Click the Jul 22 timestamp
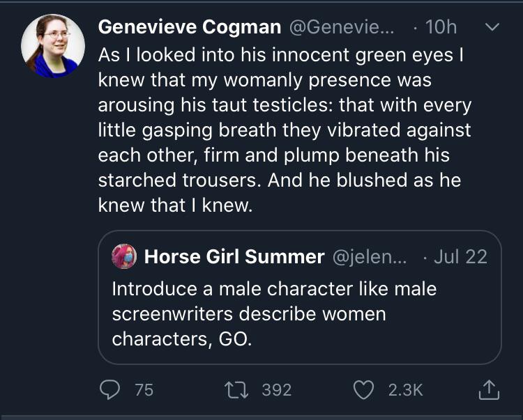The width and height of the screenshot is (523, 420). (x=461, y=257)
